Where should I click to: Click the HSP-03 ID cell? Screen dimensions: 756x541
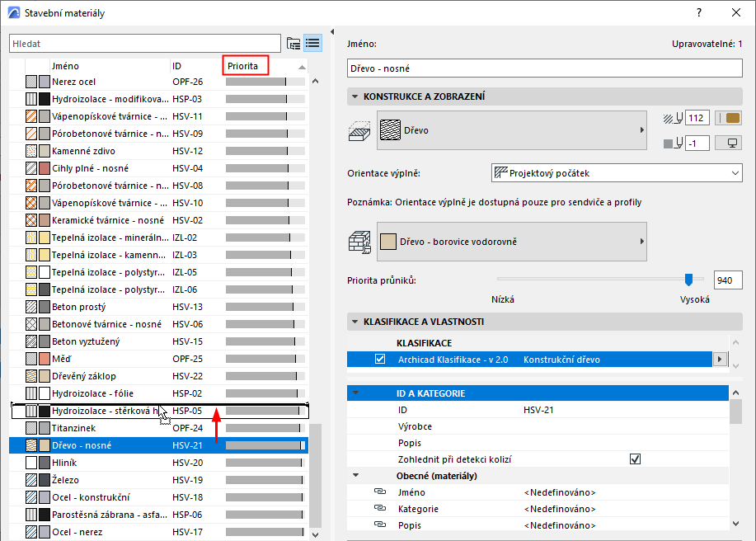pyautogui.click(x=187, y=99)
